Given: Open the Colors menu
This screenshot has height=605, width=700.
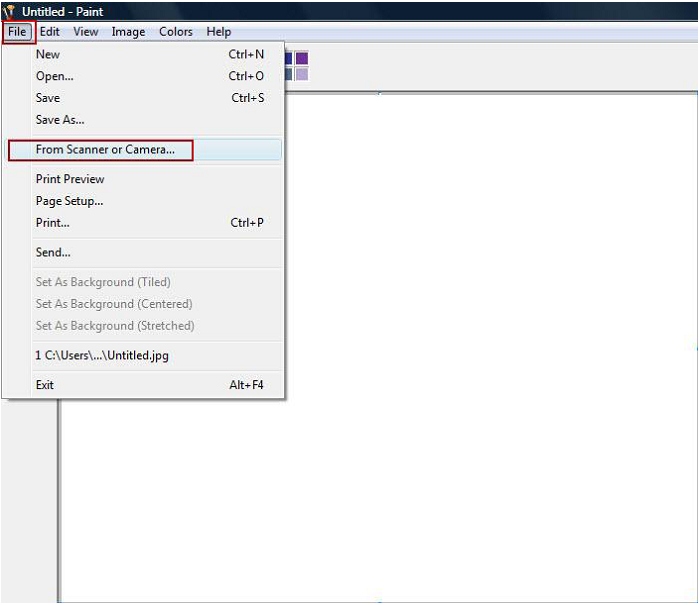Looking at the screenshot, I should [x=176, y=32].
